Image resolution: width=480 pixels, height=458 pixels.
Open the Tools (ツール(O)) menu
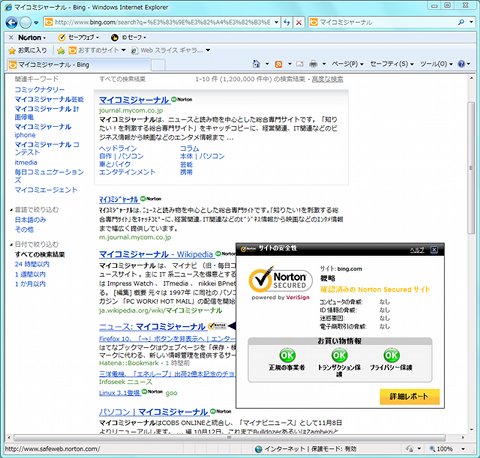[436, 64]
